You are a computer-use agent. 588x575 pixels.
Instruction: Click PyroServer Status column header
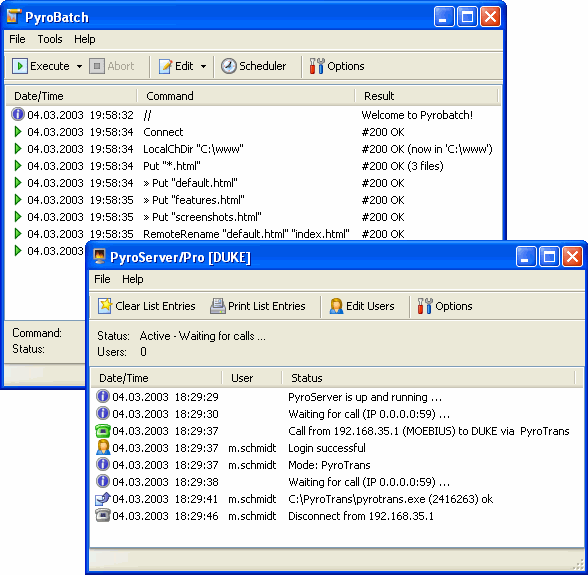pyautogui.click(x=428, y=378)
